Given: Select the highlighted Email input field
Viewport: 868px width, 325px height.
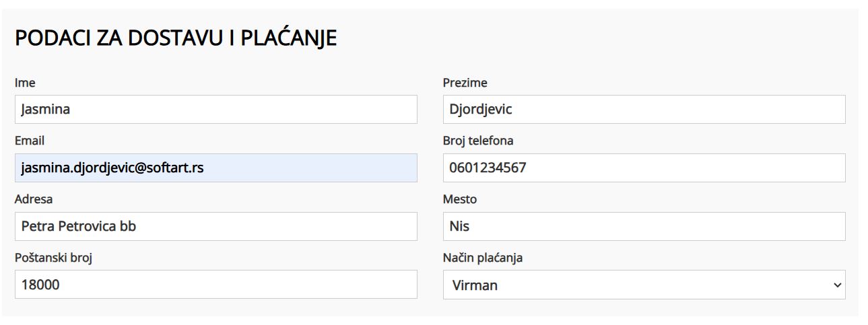Looking at the screenshot, I should (215, 168).
